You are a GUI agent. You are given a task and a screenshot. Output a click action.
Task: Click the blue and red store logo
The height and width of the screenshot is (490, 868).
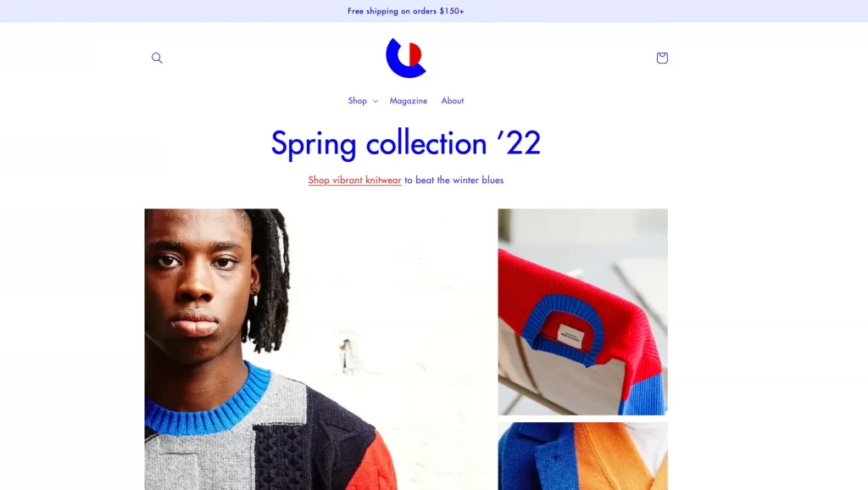click(x=406, y=58)
